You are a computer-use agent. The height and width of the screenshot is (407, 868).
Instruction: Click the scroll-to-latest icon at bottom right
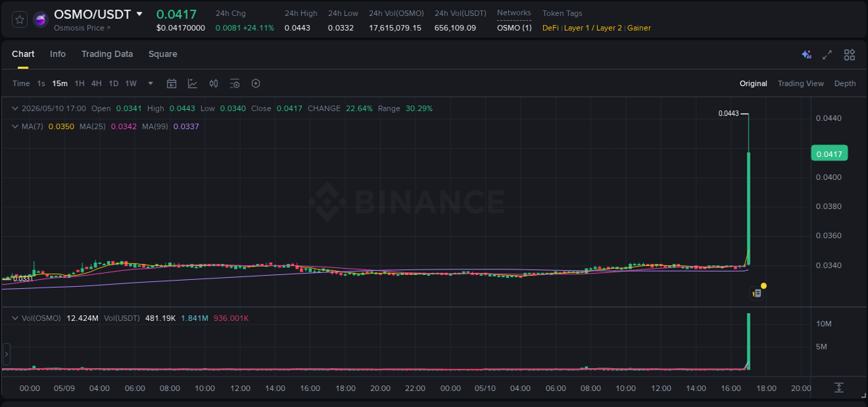tap(839, 387)
